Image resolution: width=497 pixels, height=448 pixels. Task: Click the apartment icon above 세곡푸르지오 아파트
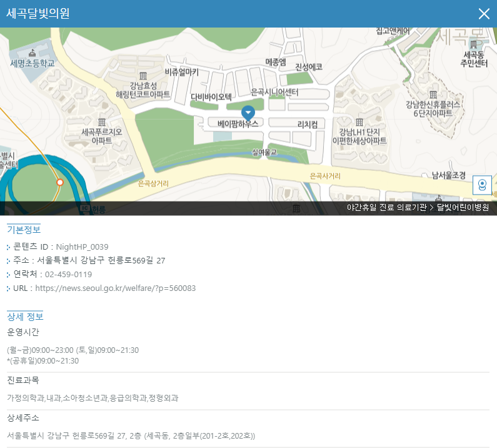coord(102,122)
